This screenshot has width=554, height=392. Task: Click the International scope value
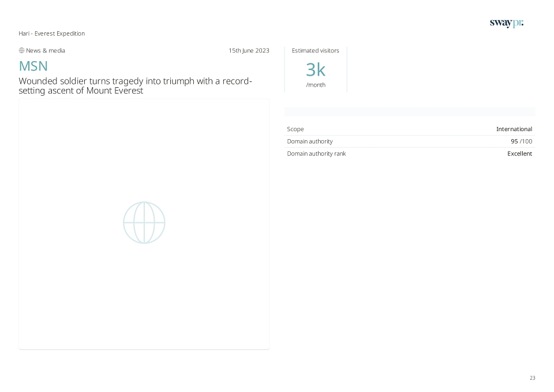514,129
